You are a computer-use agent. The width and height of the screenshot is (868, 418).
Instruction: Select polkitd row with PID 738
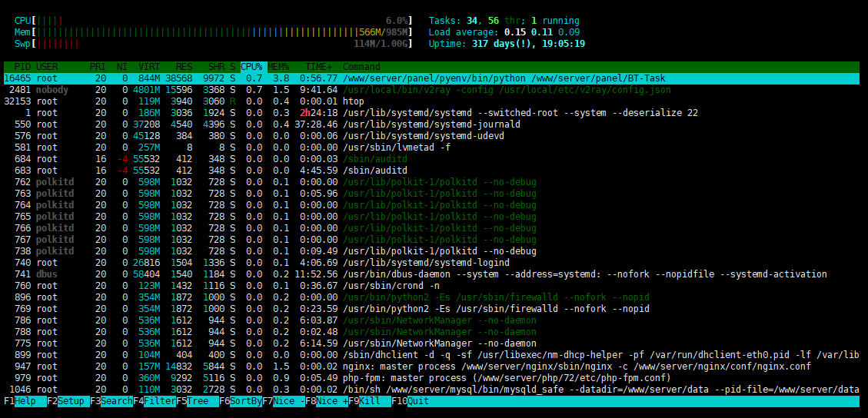432,251
